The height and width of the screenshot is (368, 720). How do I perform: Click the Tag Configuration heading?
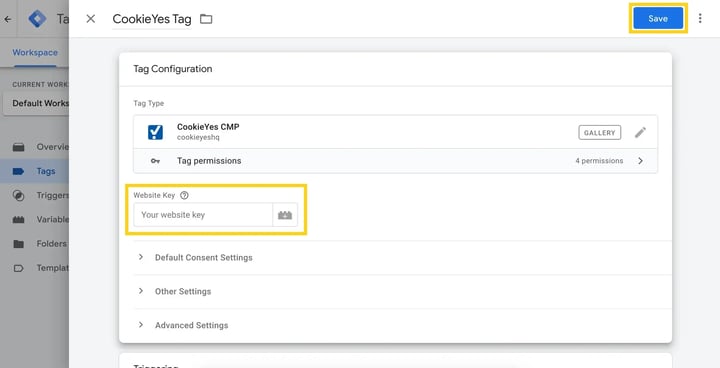(173, 69)
